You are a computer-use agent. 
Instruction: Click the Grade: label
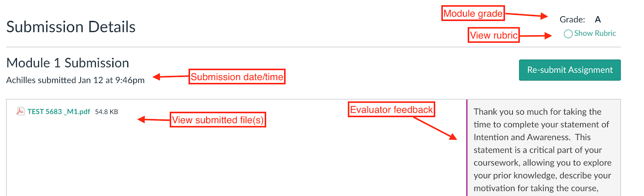[572, 19]
